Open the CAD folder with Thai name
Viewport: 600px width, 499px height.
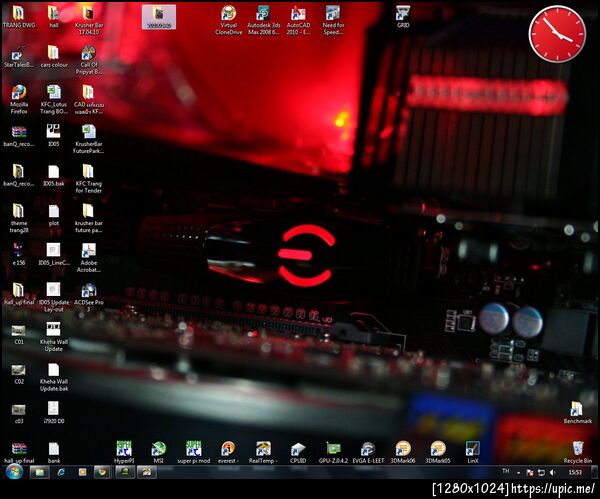[x=89, y=100]
